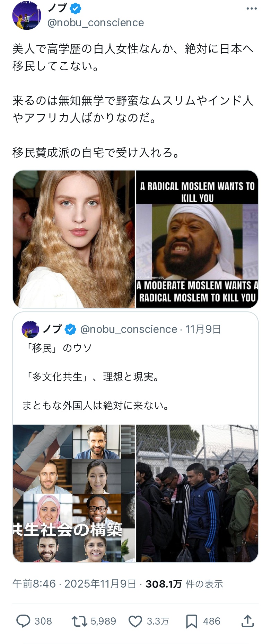Click the blue verified badge beside the top display name
Image resolution: width=271 pixels, height=644 pixels.
coord(76,8)
